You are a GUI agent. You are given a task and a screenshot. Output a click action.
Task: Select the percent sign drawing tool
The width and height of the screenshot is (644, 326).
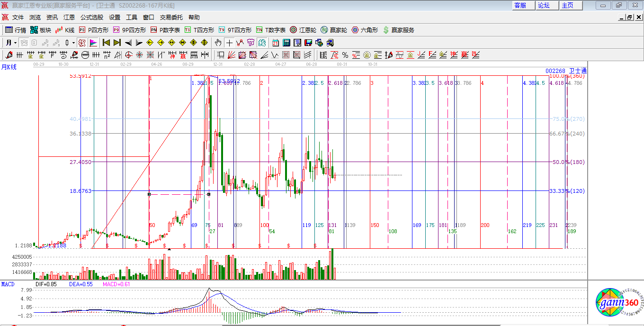(x=345, y=55)
